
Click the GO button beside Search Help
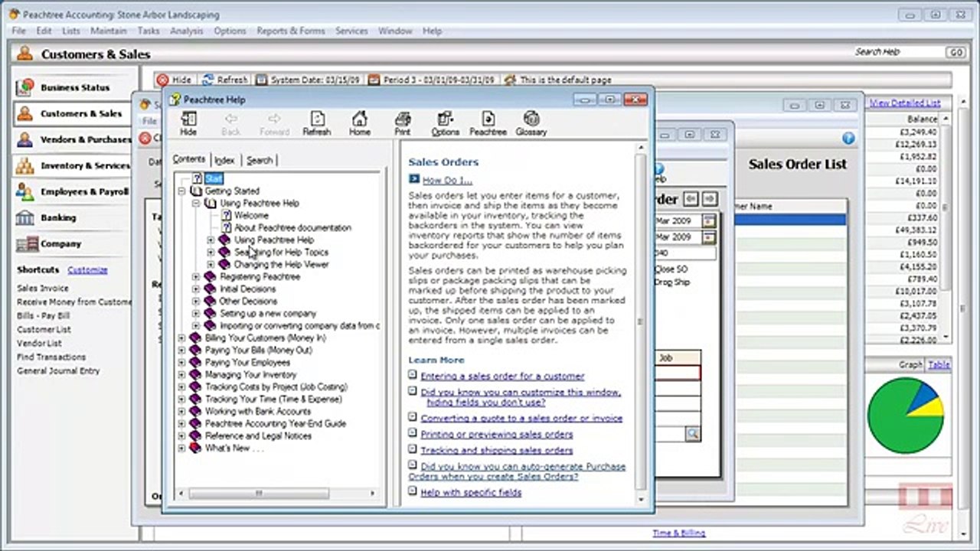[955, 52]
